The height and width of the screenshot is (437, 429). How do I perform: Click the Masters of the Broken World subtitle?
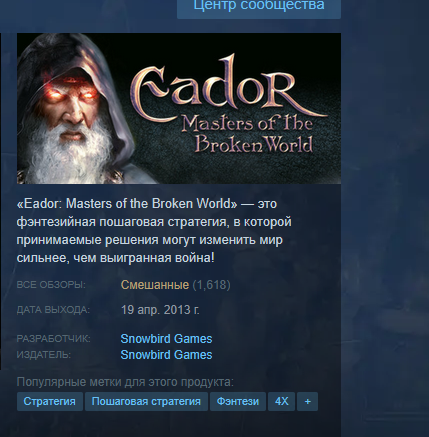point(247,133)
